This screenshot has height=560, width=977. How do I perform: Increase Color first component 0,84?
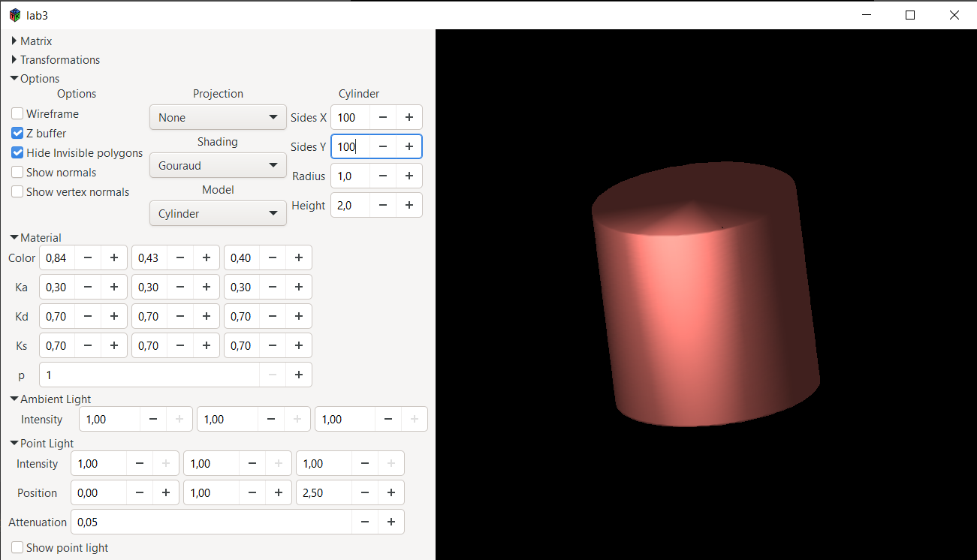114,257
